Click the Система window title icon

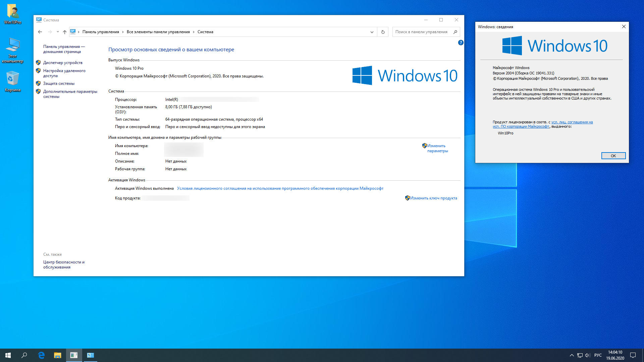[x=39, y=20]
